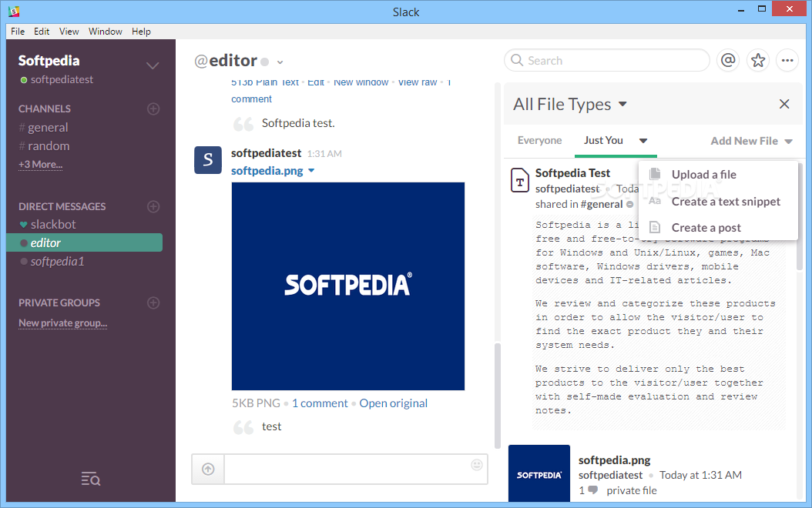This screenshot has height=508, width=812.
Task: Add a new channel with plus icon
Action: [x=153, y=109]
